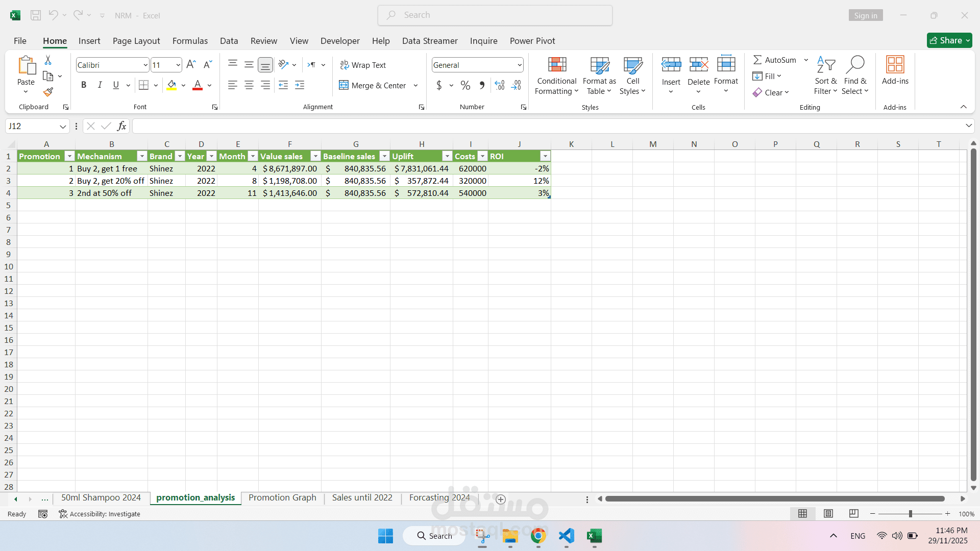Switch to Page Break Preview view
Viewport: 980px width, 551px height.
pyautogui.click(x=853, y=514)
